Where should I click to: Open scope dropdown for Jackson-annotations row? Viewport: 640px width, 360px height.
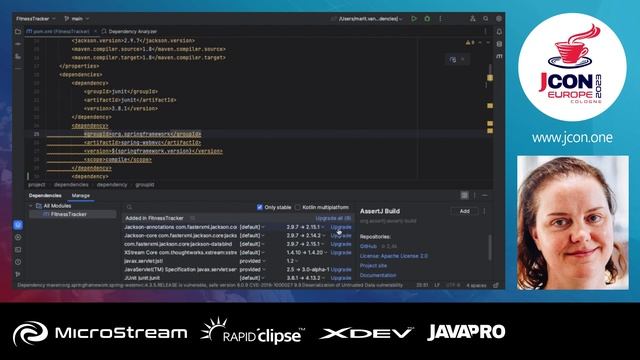(251, 227)
